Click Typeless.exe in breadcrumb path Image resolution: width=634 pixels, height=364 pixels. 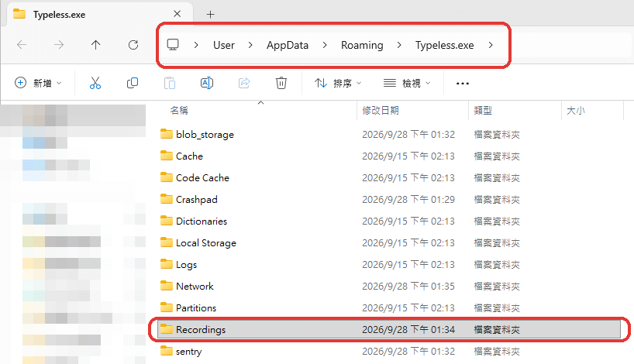point(444,45)
